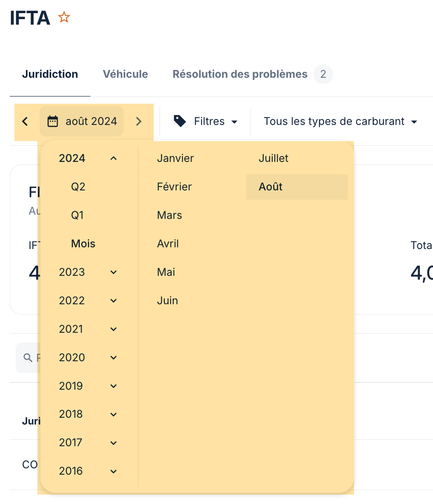Image resolution: width=433 pixels, height=504 pixels.
Task: Choose Juillet in the month list
Action: (273, 159)
